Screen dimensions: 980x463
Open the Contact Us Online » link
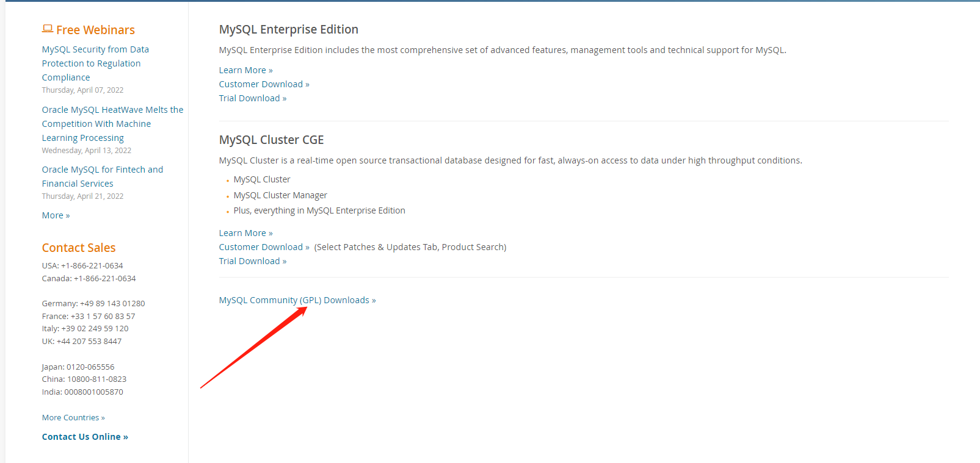tap(85, 437)
